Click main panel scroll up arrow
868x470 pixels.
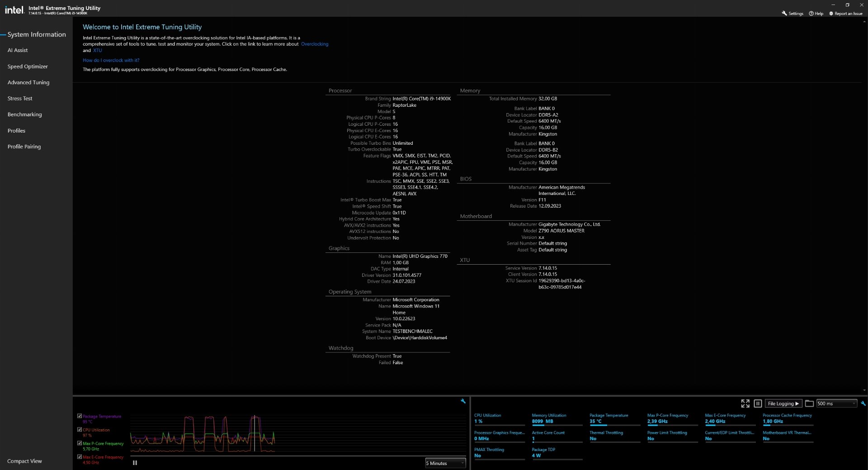864,21
